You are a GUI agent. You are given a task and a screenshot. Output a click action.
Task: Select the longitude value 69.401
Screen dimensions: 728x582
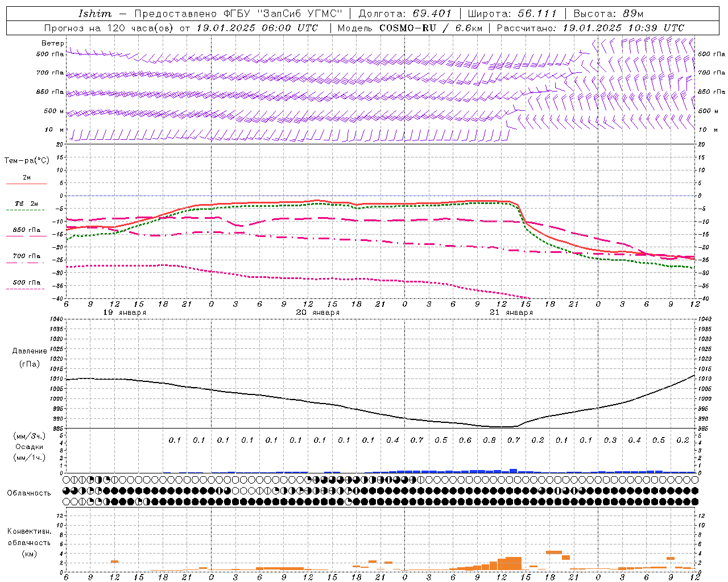pos(432,14)
